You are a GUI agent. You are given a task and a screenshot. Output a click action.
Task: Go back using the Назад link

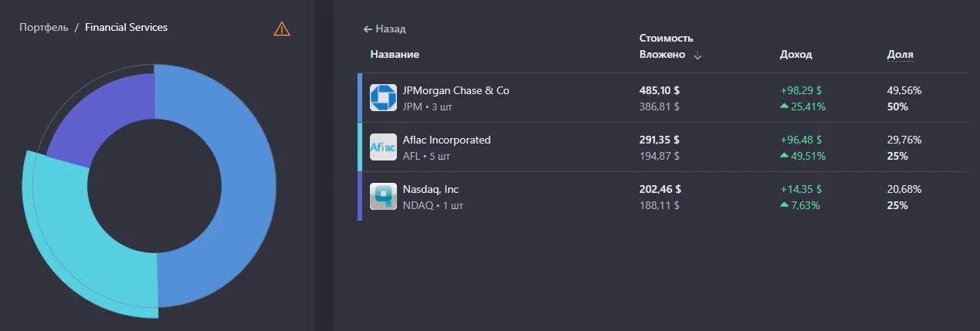click(385, 29)
